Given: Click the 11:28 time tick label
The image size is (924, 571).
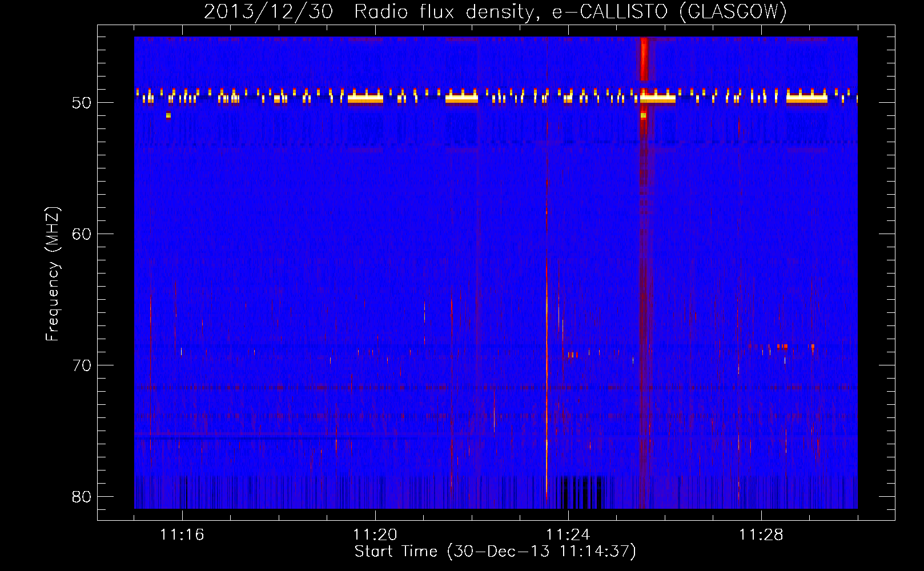Looking at the screenshot, I should 761,534.
